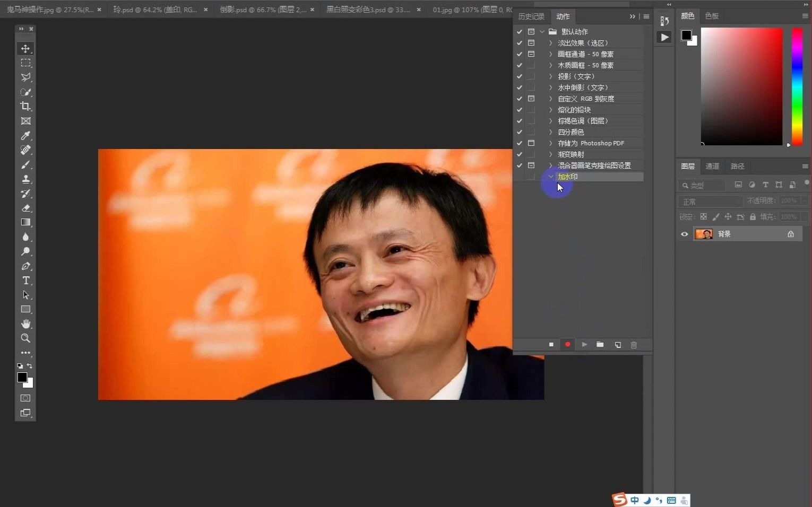The image size is (812, 507).
Task: Toggle the checkmark on 默认动作 folder
Action: coord(519,31)
